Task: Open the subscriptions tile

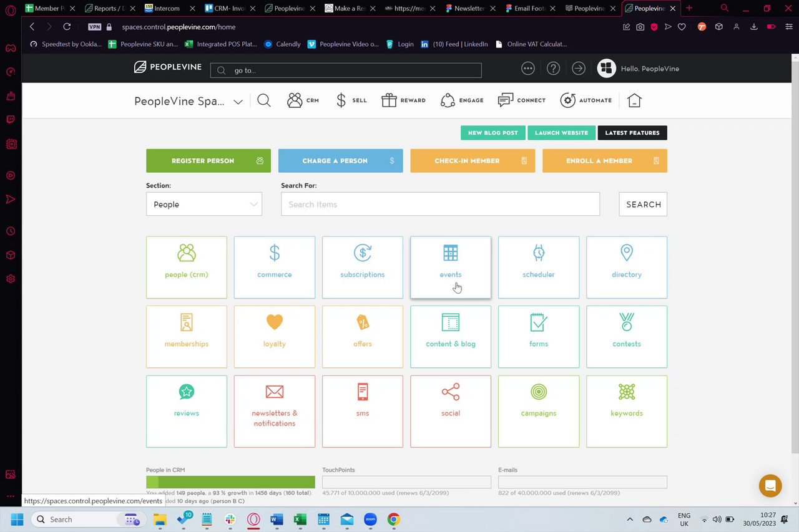Action: tap(363, 267)
